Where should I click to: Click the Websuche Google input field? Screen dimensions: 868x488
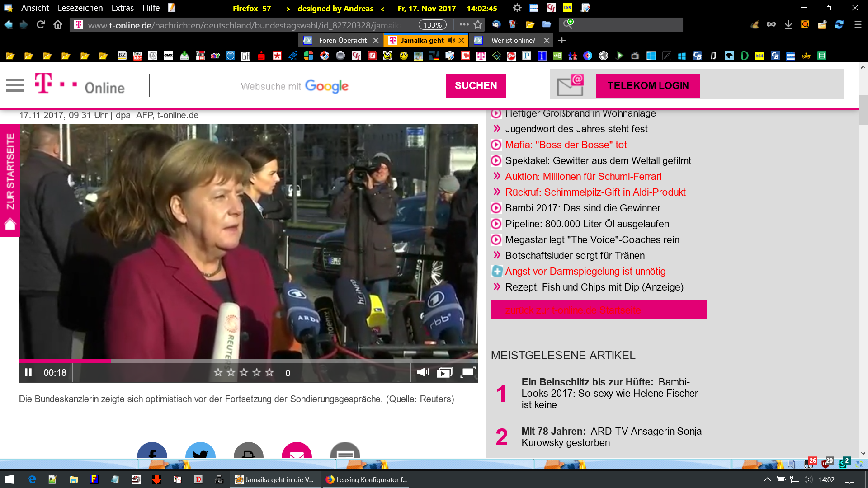point(297,85)
